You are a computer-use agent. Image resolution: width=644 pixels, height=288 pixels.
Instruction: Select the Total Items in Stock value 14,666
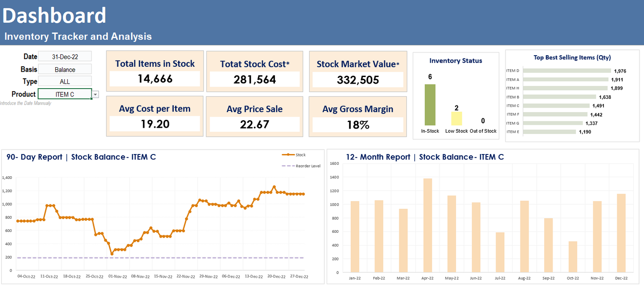pyautogui.click(x=155, y=79)
